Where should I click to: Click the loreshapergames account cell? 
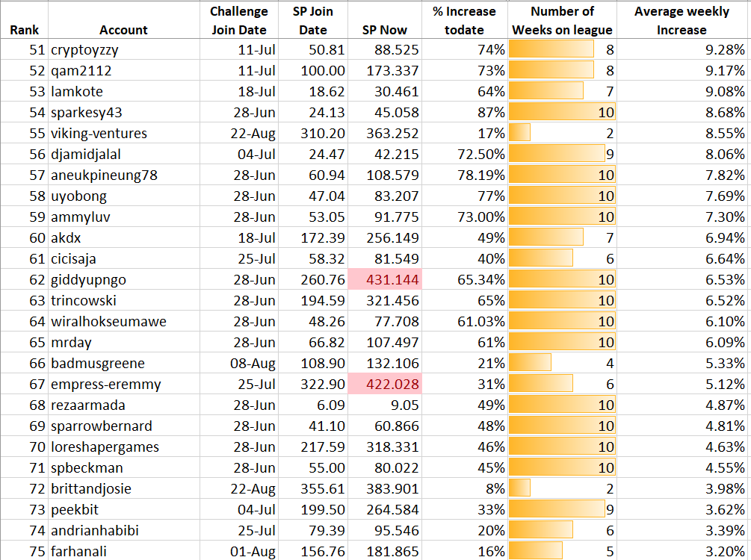pos(123,447)
